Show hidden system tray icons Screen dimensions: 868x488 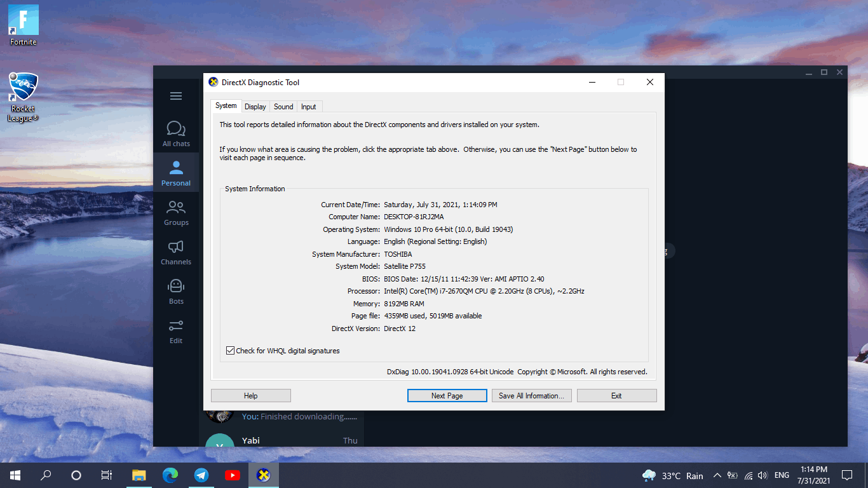[717, 475]
